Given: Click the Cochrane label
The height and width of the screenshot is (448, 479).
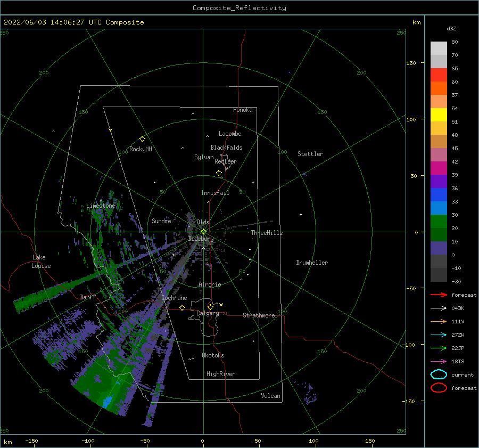Looking at the screenshot, I should pyautogui.click(x=174, y=298).
